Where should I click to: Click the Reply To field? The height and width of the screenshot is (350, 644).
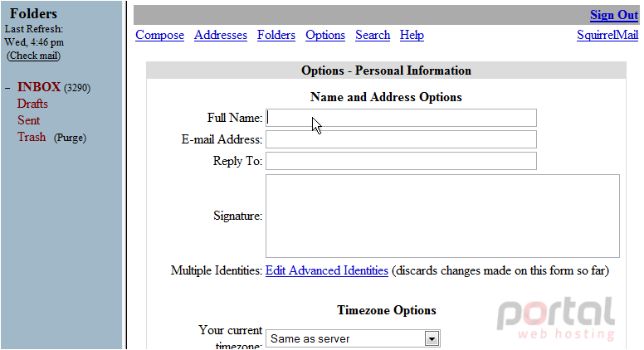coord(401,161)
